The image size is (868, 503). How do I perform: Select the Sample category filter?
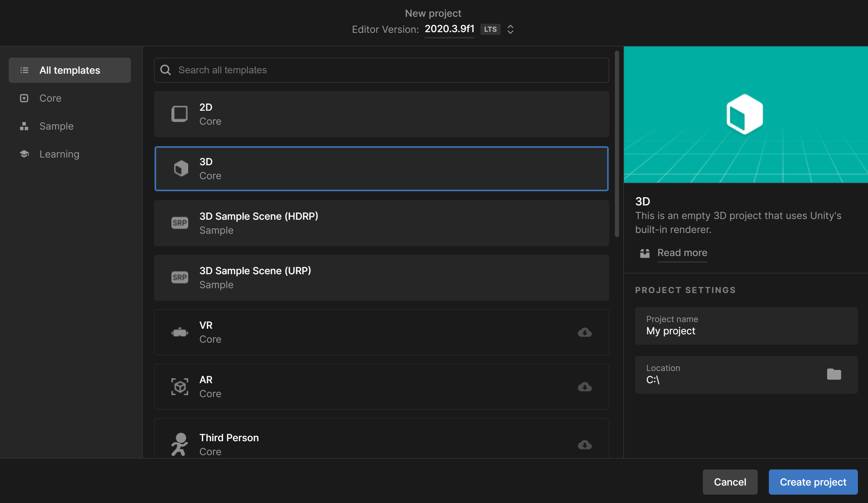click(x=56, y=126)
